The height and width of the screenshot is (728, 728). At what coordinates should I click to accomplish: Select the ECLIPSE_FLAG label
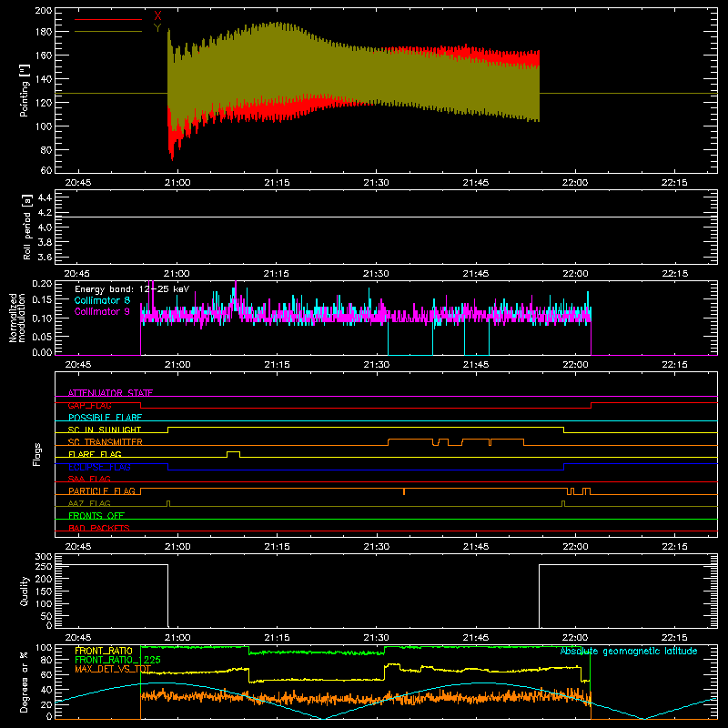pos(99,467)
